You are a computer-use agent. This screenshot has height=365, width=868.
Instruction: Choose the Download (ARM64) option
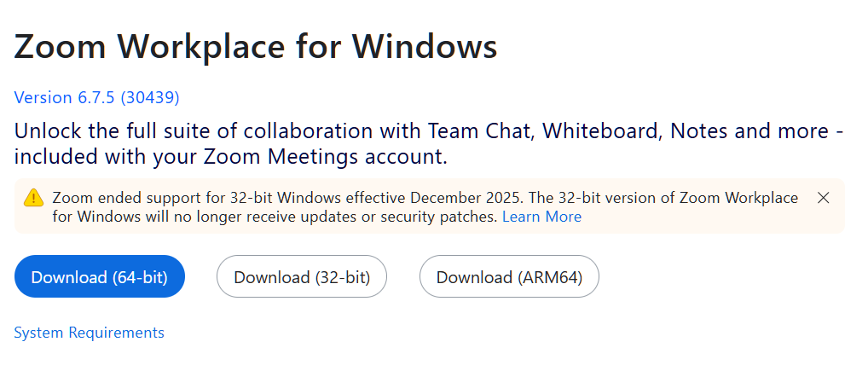click(x=509, y=277)
